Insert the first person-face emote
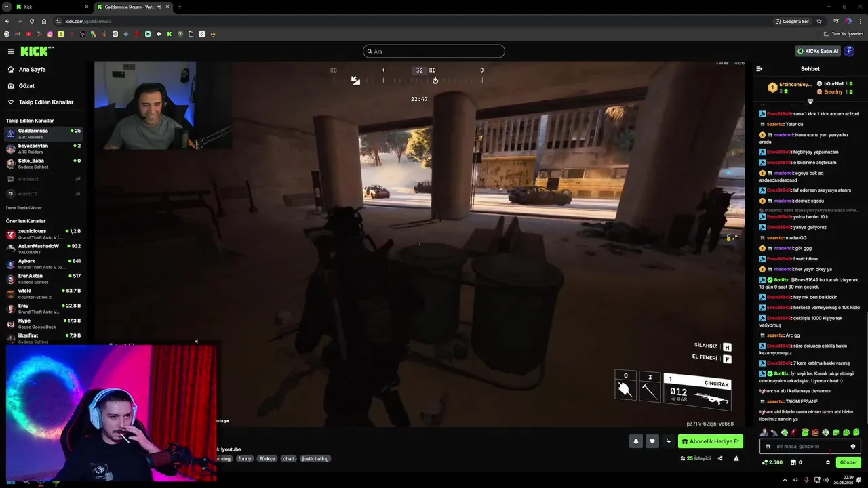 coord(764,432)
